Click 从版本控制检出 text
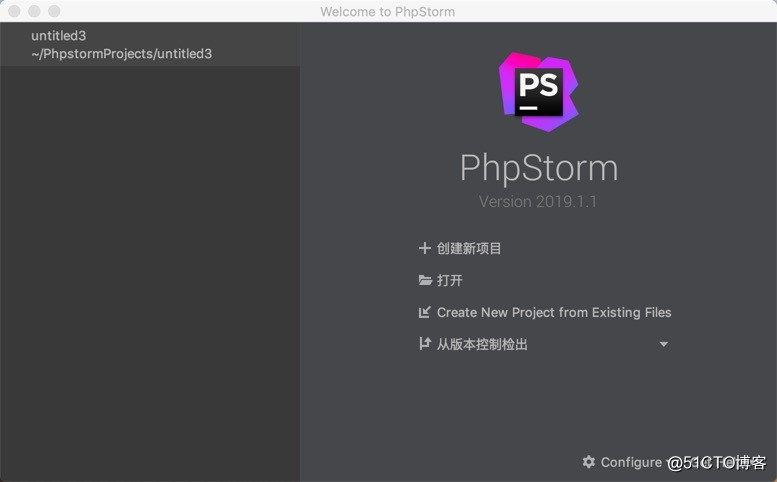777x482 pixels. tap(482, 344)
